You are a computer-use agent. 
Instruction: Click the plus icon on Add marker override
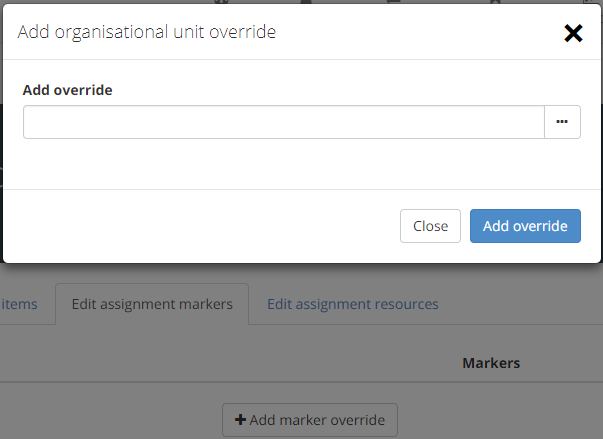point(240,420)
